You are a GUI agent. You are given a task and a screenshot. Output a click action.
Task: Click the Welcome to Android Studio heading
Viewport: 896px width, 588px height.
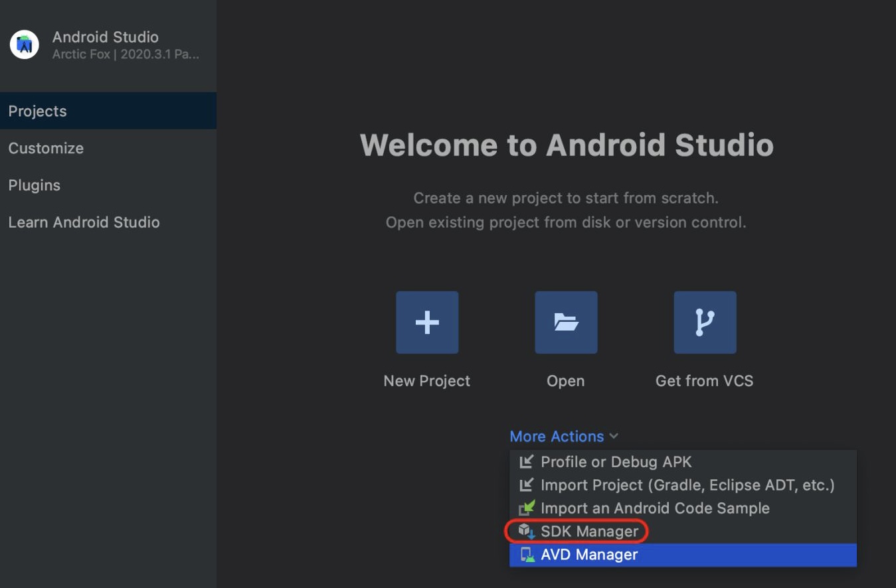(x=567, y=145)
